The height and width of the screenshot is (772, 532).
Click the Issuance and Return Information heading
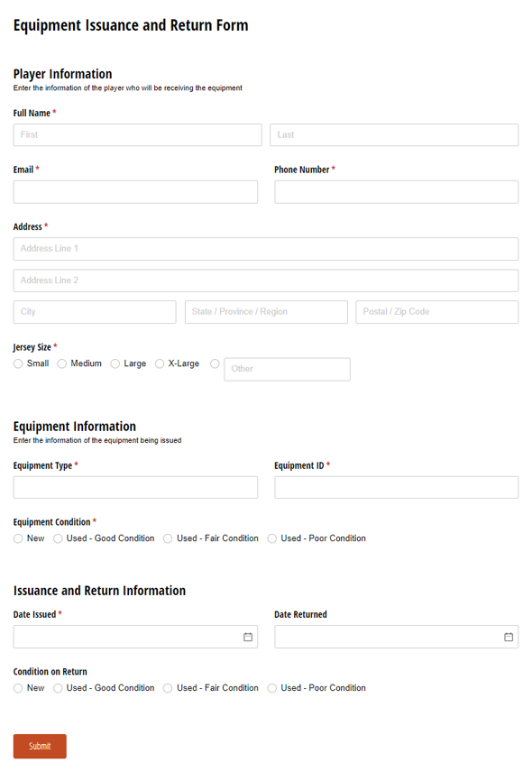[99, 591]
